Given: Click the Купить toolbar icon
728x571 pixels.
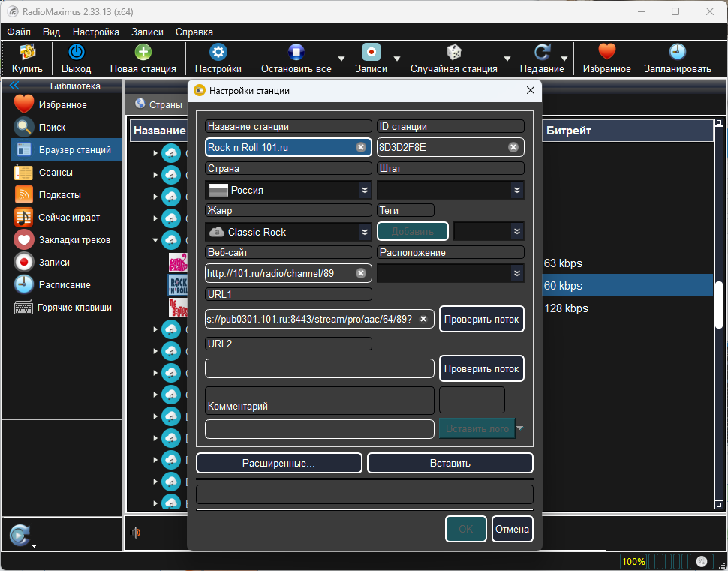Looking at the screenshot, I should point(27,52).
